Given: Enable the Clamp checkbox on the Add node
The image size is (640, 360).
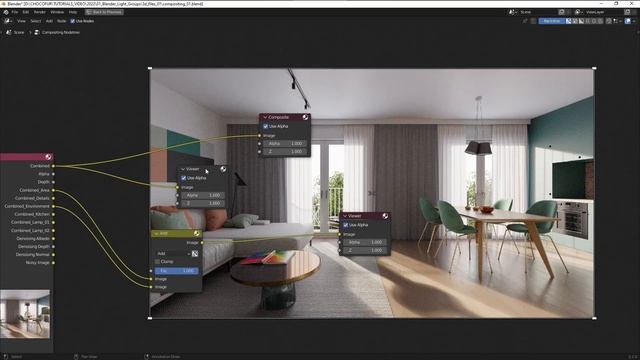Looking at the screenshot, I should click(x=157, y=262).
